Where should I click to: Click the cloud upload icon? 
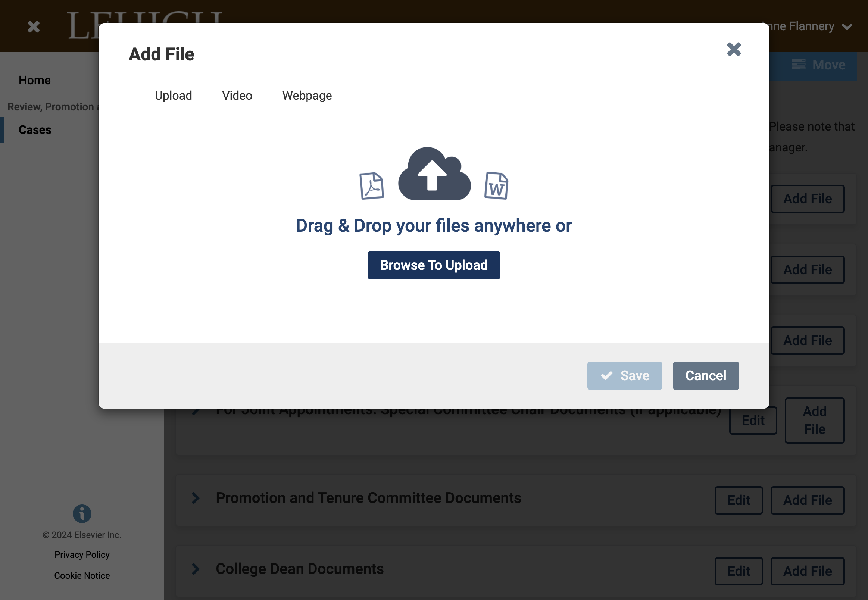click(434, 173)
